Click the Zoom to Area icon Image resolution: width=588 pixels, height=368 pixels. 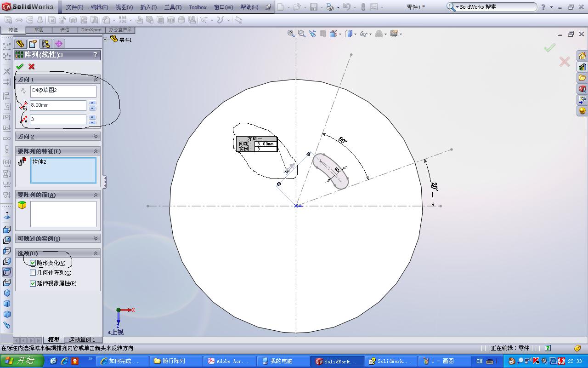coord(302,34)
